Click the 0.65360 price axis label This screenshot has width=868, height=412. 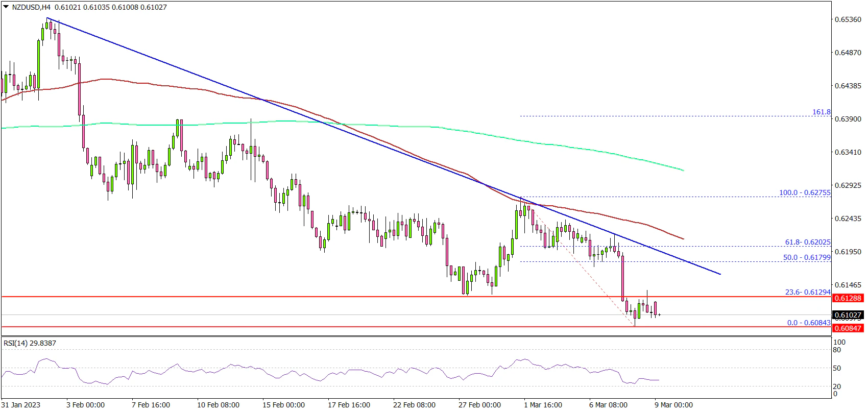848,19
